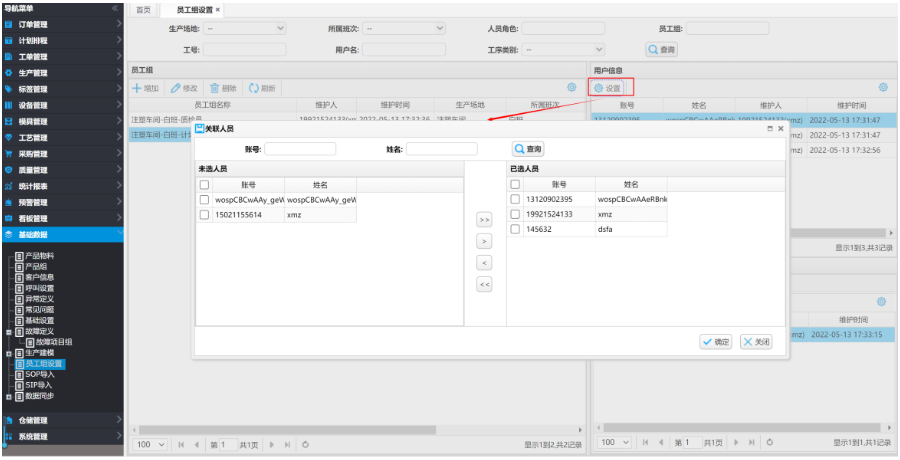Click the 账号 input field in the dialog
Screen dimensions: 900x460
pyautogui.click(x=300, y=149)
